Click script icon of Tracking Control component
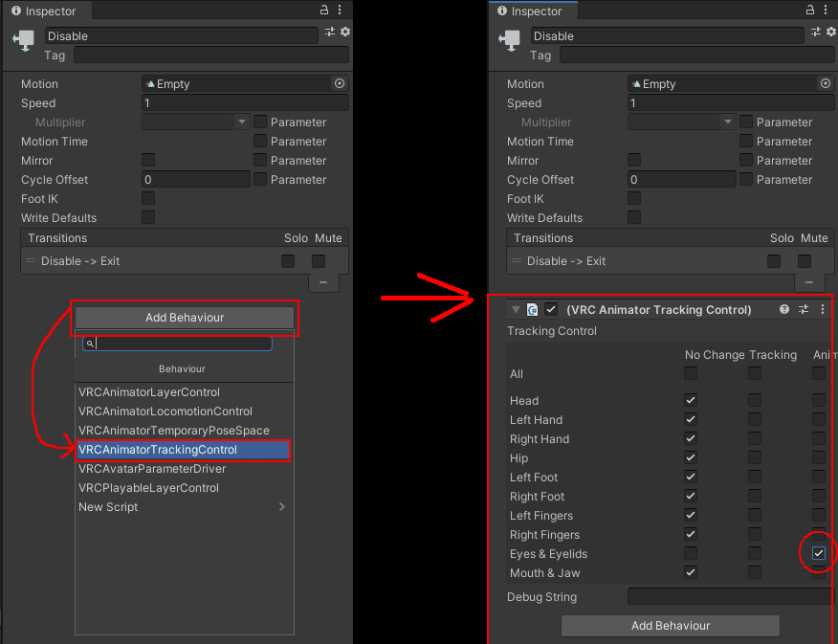The width and height of the screenshot is (838, 644). click(x=532, y=309)
